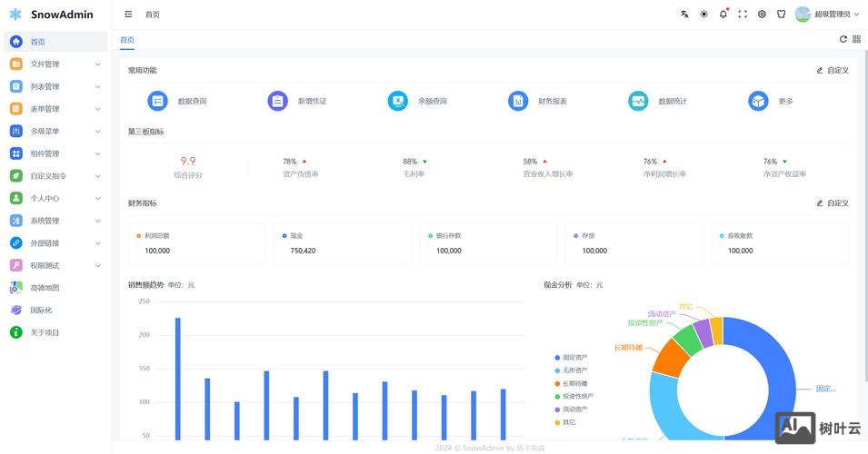Toggle 固定资产 legend item

pyautogui.click(x=571, y=358)
